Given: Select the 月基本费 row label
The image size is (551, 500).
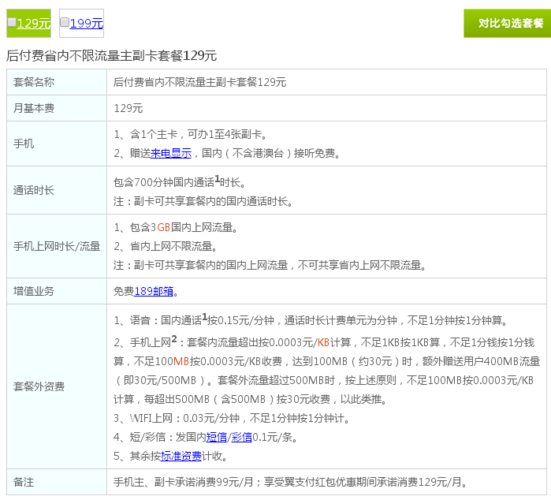Looking at the screenshot, I should coord(34,108).
